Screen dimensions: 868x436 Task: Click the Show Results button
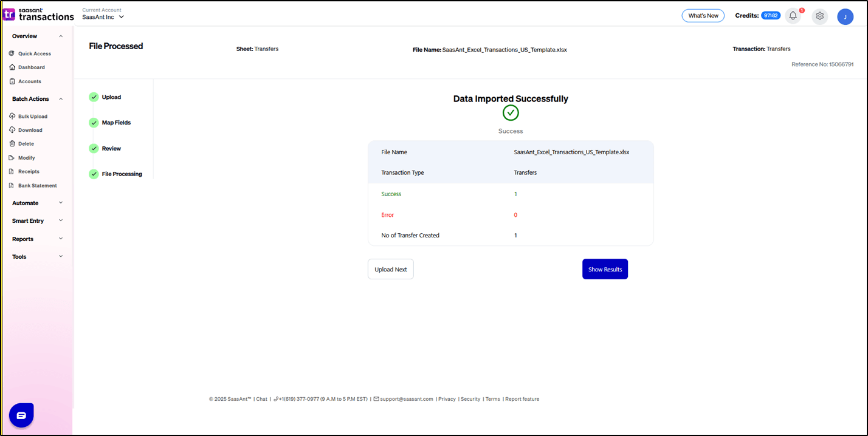(605, 270)
